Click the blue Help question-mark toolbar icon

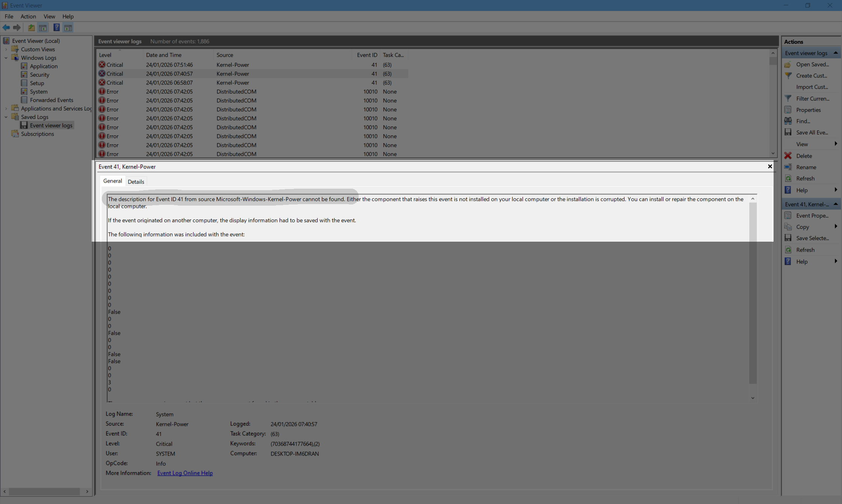(x=56, y=27)
